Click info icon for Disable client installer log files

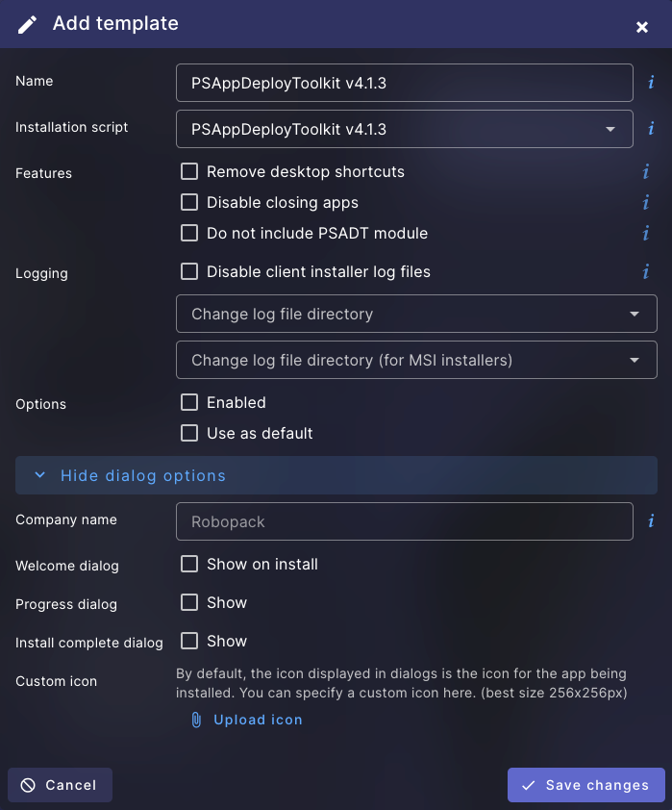tap(646, 271)
